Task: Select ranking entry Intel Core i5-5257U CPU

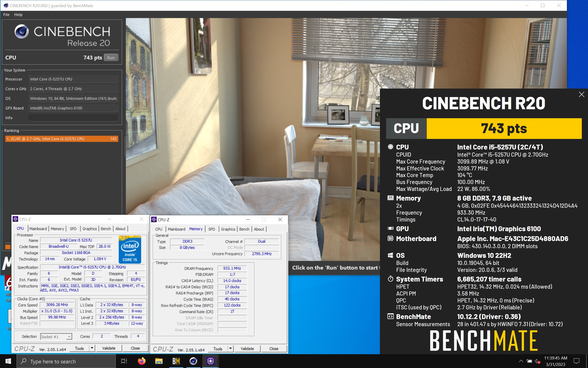Action: point(62,139)
